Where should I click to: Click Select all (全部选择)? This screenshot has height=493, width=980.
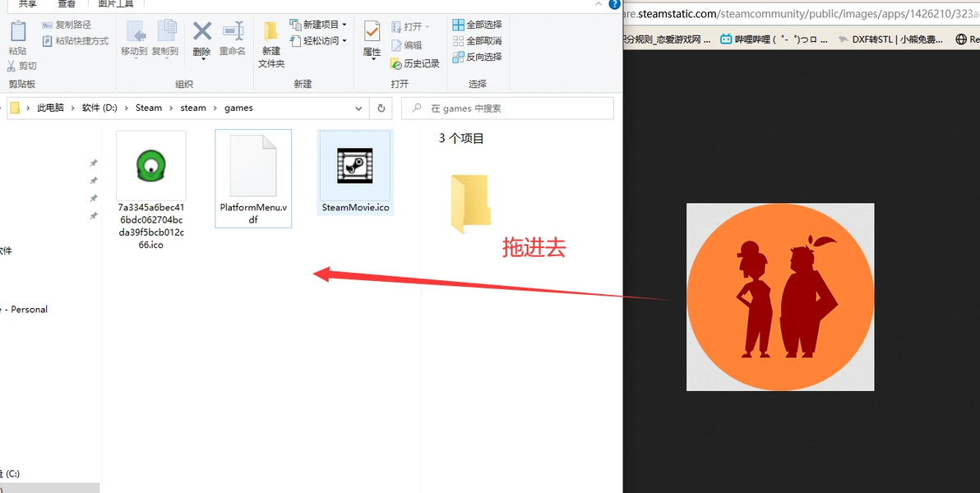[x=477, y=25]
